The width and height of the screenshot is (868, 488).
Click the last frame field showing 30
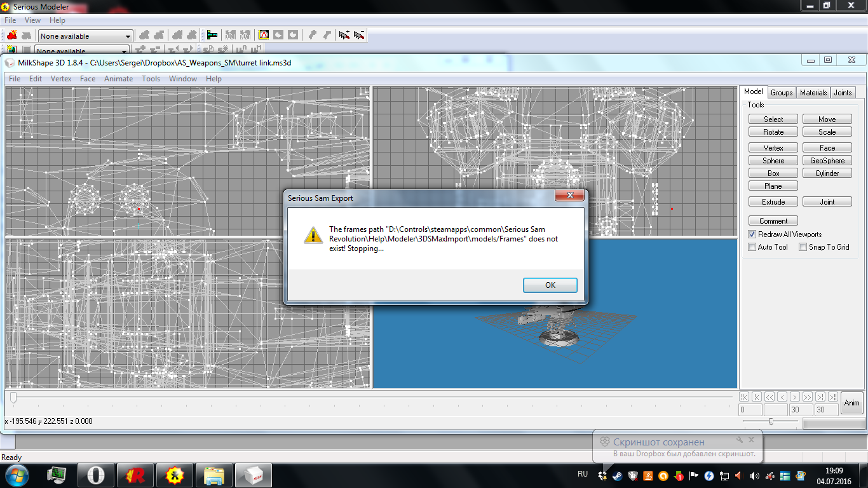click(x=827, y=410)
